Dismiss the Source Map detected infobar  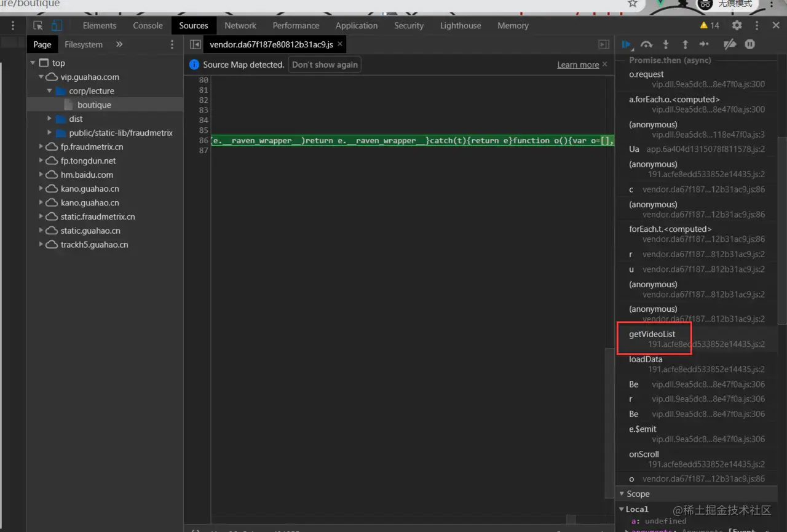pyautogui.click(x=604, y=64)
